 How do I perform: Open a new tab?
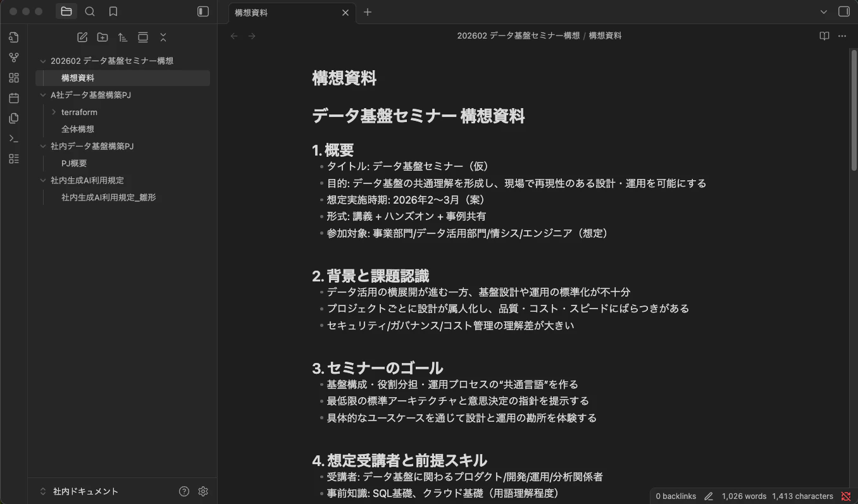pyautogui.click(x=368, y=12)
